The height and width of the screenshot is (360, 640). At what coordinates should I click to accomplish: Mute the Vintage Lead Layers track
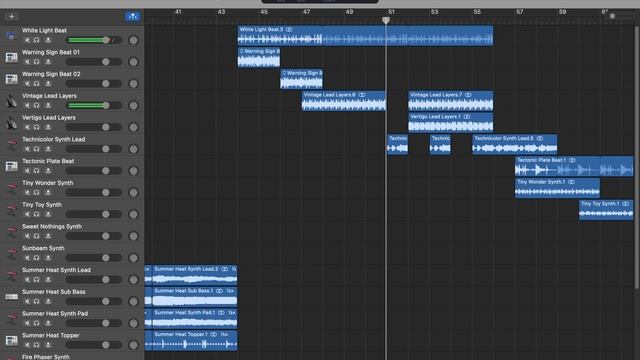pos(27,105)
